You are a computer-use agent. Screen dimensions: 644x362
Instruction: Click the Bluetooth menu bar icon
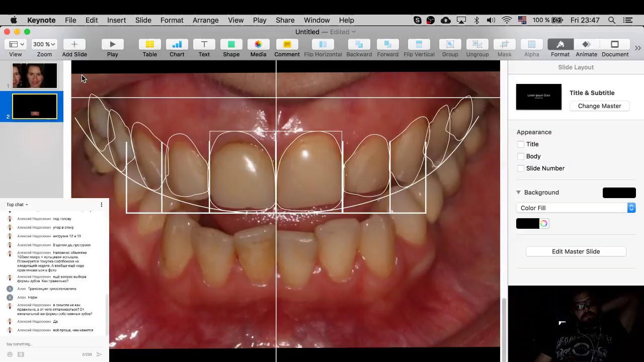[x=476, y=20]
